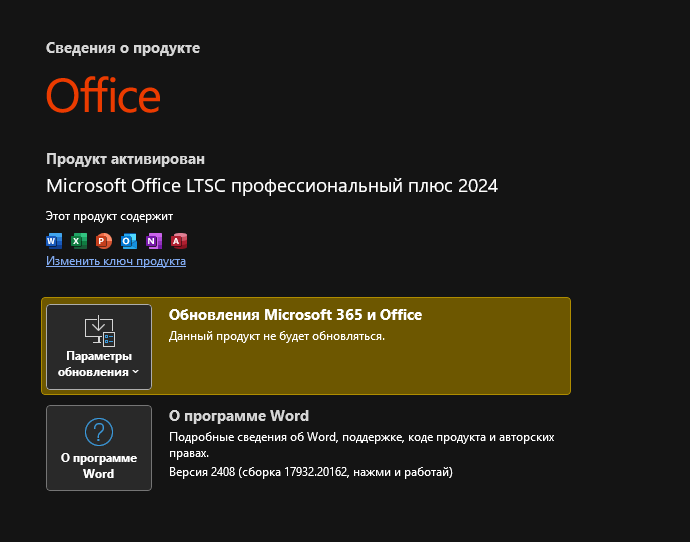Viewport: 690px width, 542px height.
Task: Click description 'Подробные сведения об Word...'
Action: pos(362,445)
